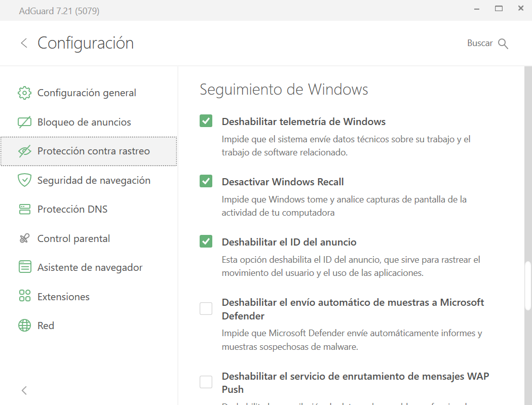This screenshot has height=405, width=532.
Task: Click the Asistente de navegador window icon
Action: pos(24,267)
